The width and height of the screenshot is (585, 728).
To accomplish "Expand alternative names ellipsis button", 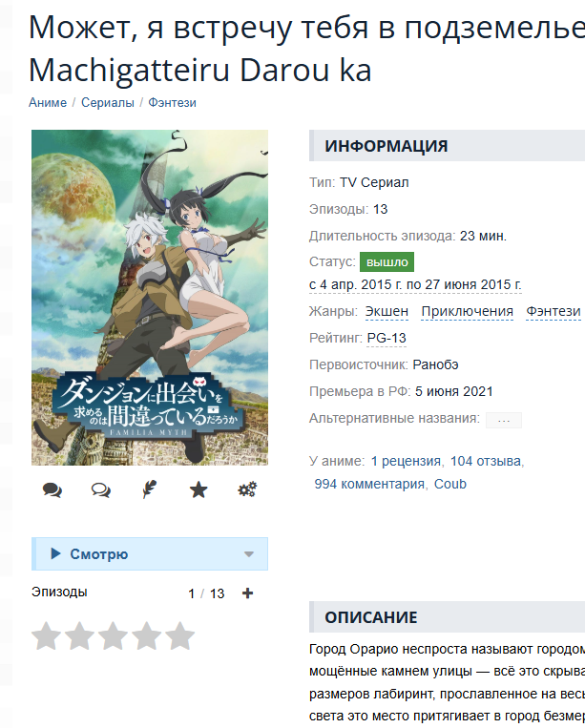I will click(x=504, y=420).
